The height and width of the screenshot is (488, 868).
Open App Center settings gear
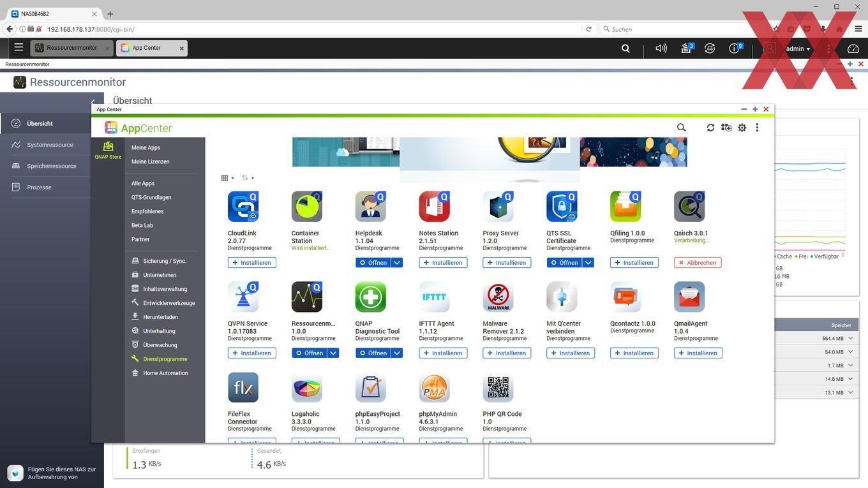tap(742, 128)
